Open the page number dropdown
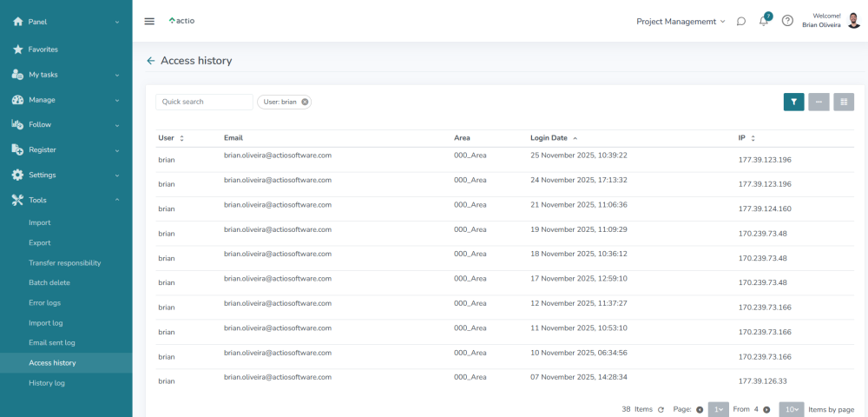Viewport: 868px width, 417px height. tap(719, 410)
